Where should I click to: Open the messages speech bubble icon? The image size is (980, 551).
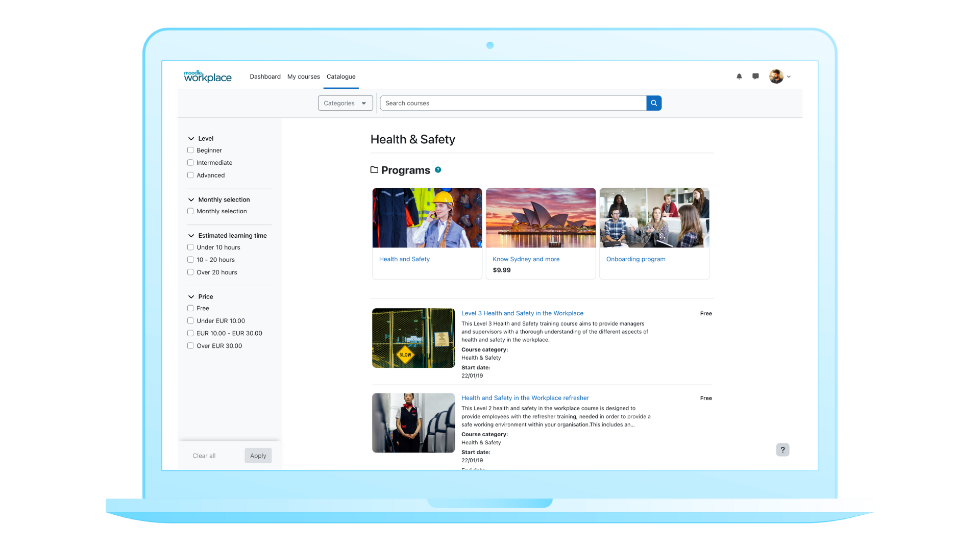(x=755, y=77)
